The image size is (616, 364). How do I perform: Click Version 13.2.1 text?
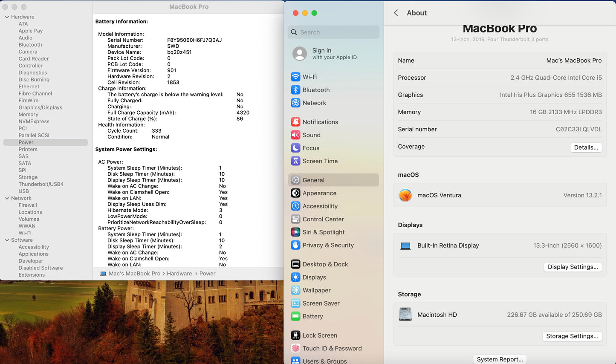(582, 195)
